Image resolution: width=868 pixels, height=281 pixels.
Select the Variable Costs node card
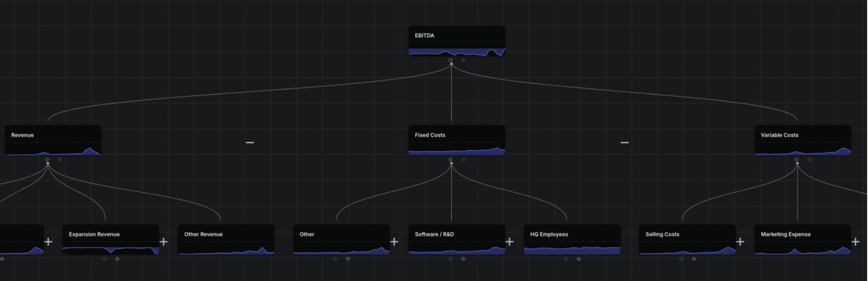pos(802,140)
